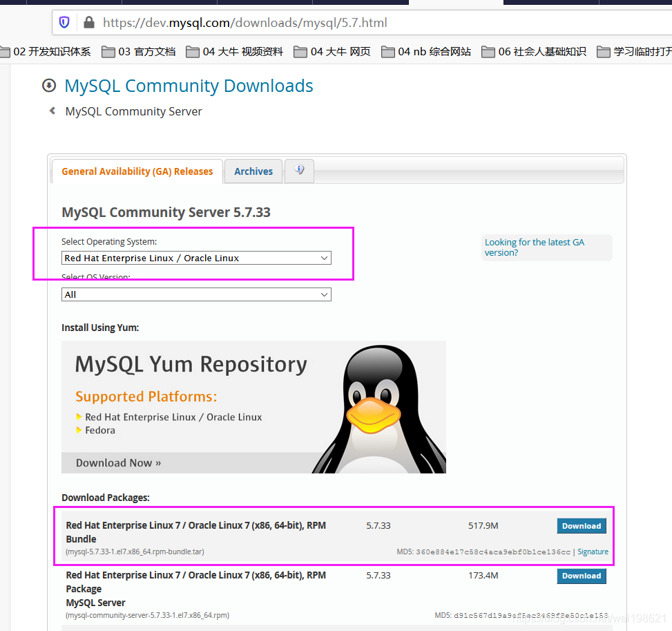Click the 517.9M file size value

[483, 525]
